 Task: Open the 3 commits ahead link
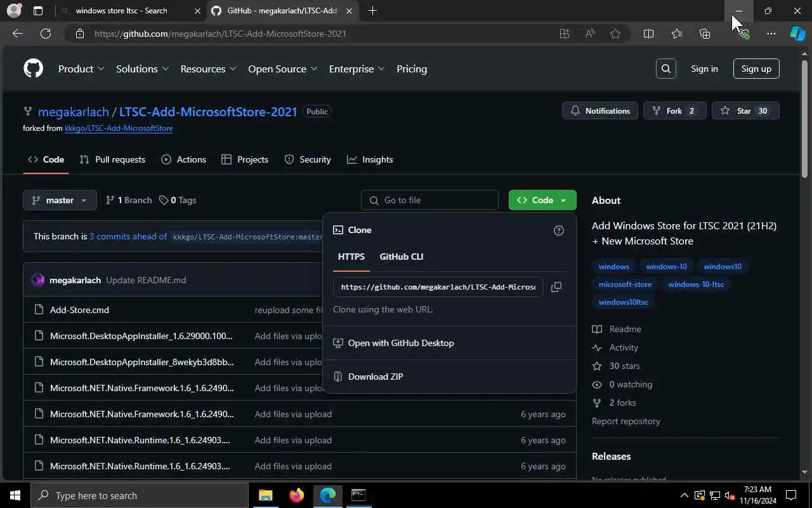click(x=128, y=236)
